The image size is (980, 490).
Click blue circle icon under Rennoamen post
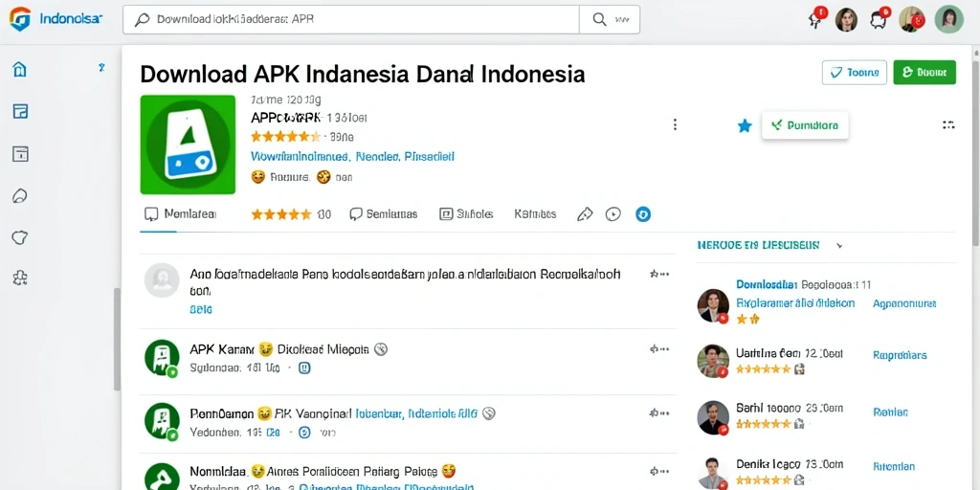(304, 432)
